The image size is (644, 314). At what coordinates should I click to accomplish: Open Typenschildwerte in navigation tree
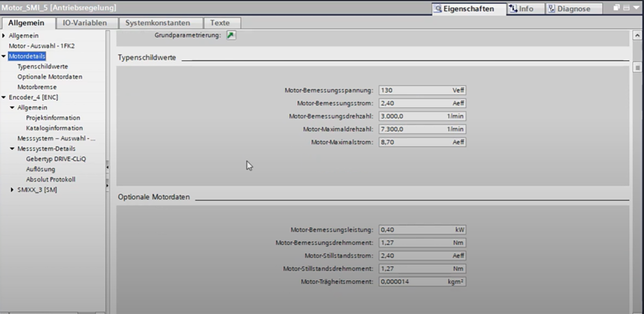pyautogui.click(x=43, y=66)
